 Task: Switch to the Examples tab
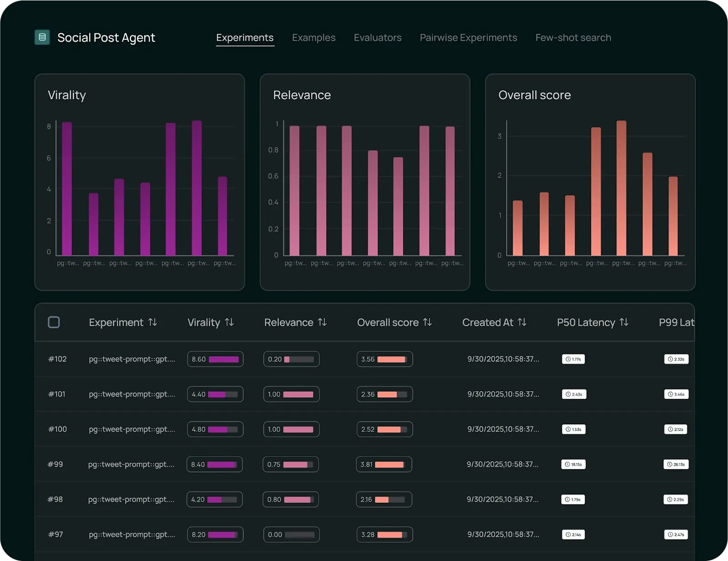313,38
